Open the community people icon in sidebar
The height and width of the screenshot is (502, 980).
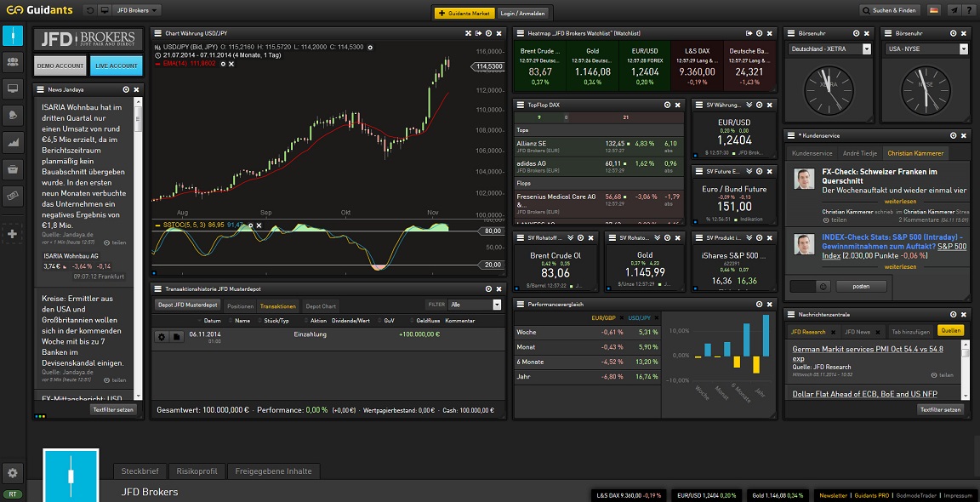click(x=13, y=62)
